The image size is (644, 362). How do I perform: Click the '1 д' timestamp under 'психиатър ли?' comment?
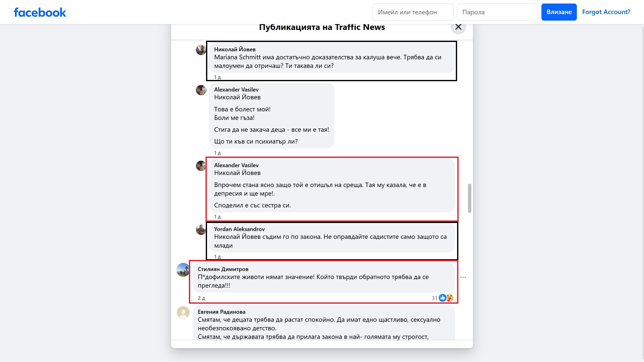tap(217, 153)
